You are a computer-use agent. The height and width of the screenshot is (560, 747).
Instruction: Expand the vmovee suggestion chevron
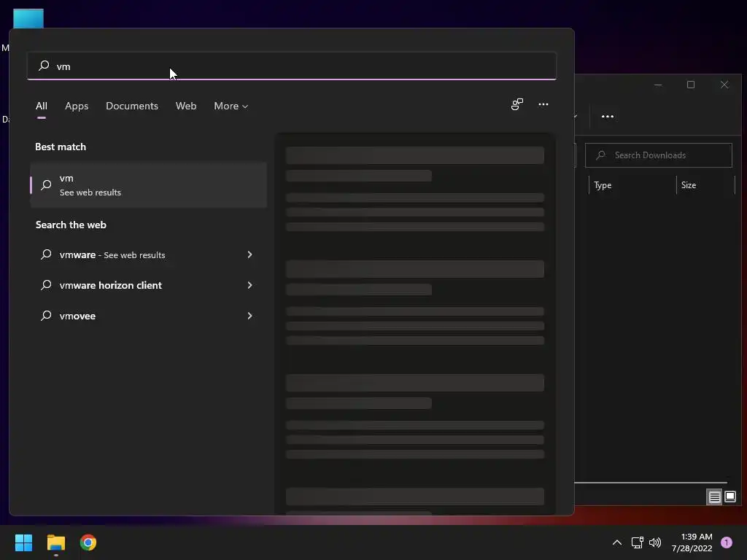(x=249, y=316)
